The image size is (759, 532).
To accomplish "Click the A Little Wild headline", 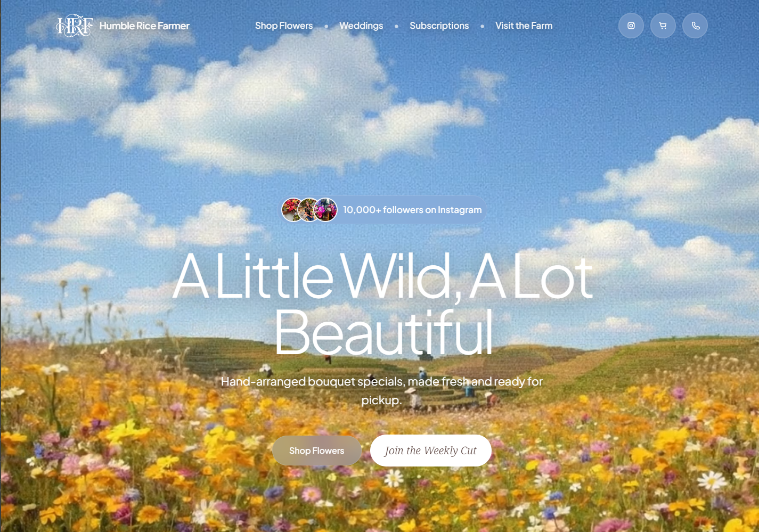I will click(382, 304).
